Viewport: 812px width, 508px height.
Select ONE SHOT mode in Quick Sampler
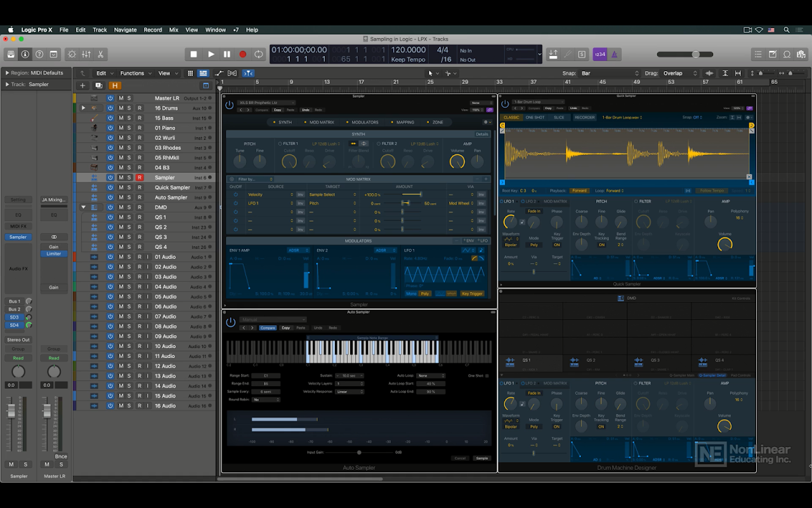click(535, 117)
